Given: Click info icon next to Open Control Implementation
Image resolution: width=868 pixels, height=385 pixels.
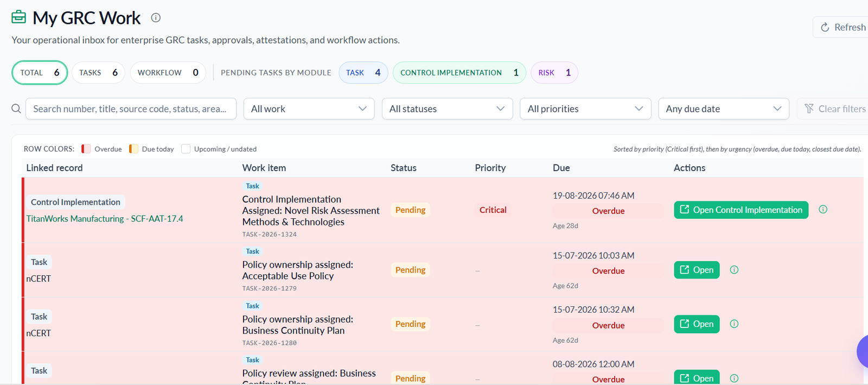Looking at the screenshot, I should [x=823, y=210].
